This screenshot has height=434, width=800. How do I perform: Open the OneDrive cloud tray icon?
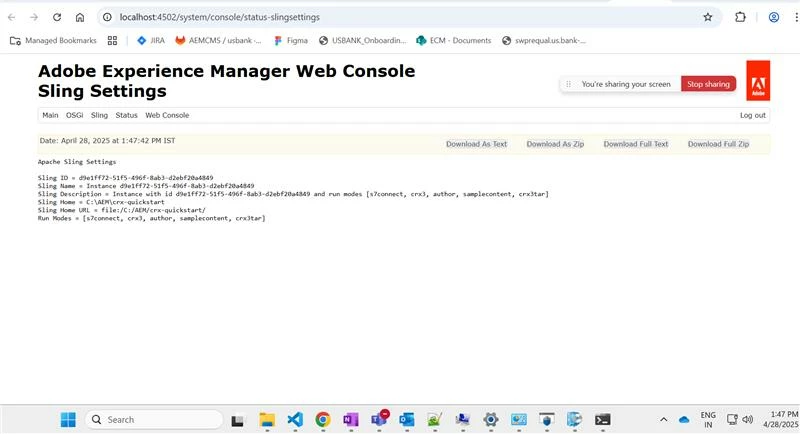684,420
